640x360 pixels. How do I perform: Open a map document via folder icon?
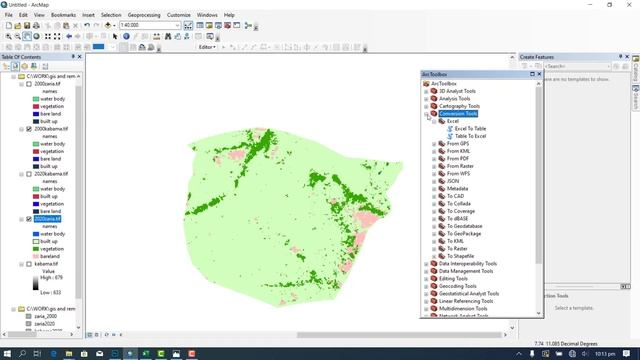pos(18,26)
